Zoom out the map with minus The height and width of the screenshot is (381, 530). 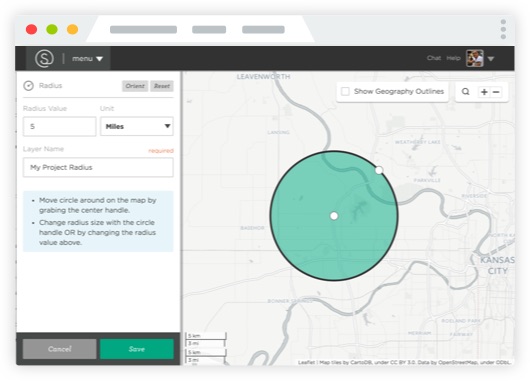[496, 92]
